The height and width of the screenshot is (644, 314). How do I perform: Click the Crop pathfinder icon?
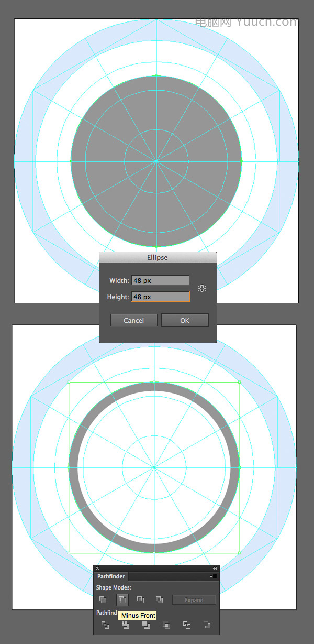[x=166, y=625]
